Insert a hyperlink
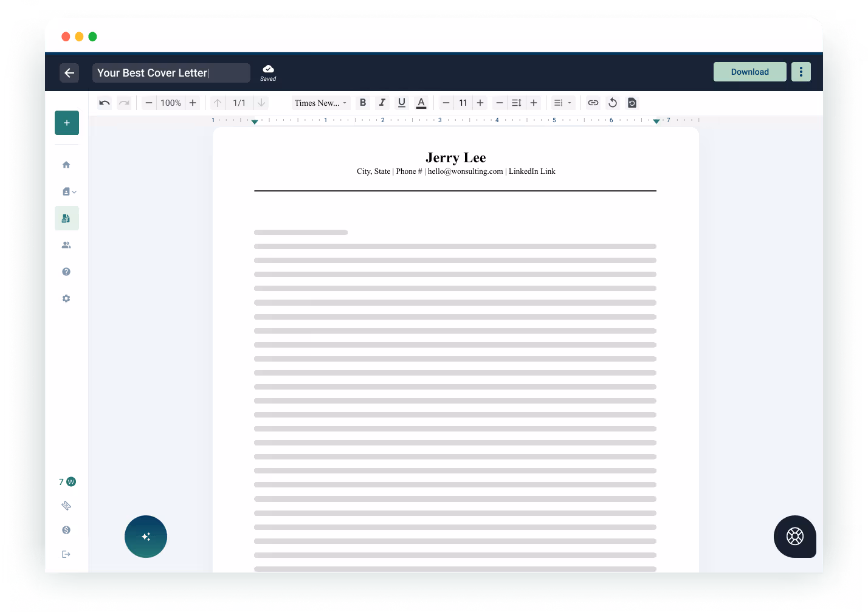This screenshot has height=612, width=868. (593, 103)
